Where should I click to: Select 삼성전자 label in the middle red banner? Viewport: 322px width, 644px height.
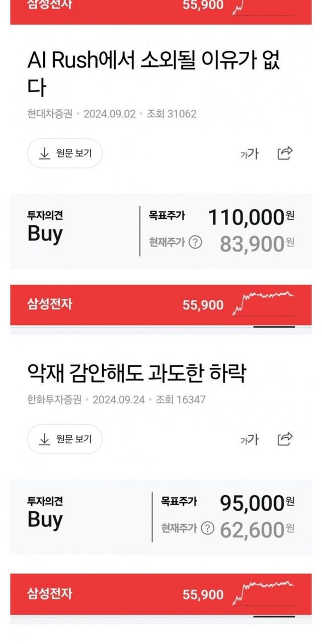[49, 304]
